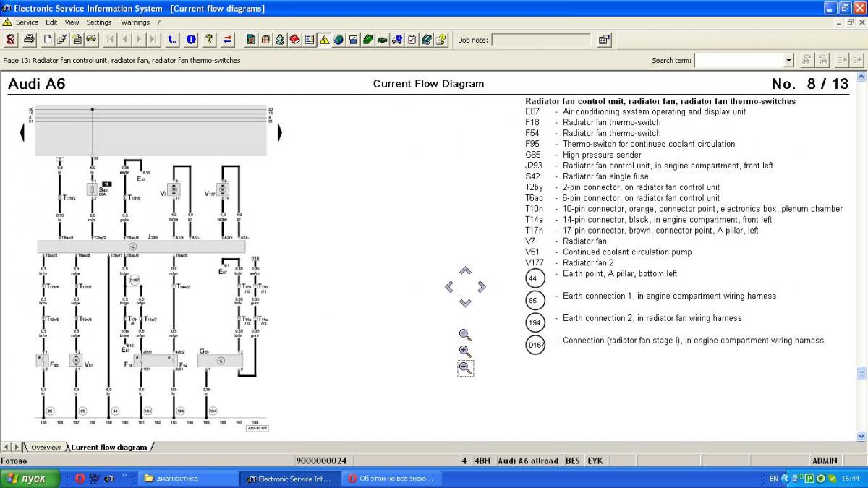Click inside the Search term field
Screen dimensions: 868x488
739,61
